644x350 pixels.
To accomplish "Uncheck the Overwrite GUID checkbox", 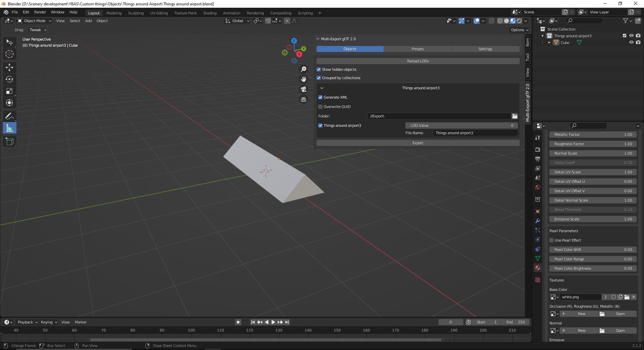I will pos(320,107).
